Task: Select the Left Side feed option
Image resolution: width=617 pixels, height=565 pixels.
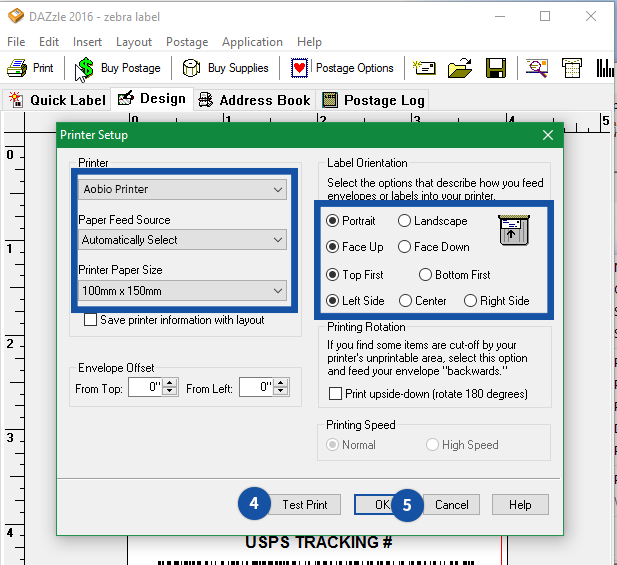Action: 333,301
